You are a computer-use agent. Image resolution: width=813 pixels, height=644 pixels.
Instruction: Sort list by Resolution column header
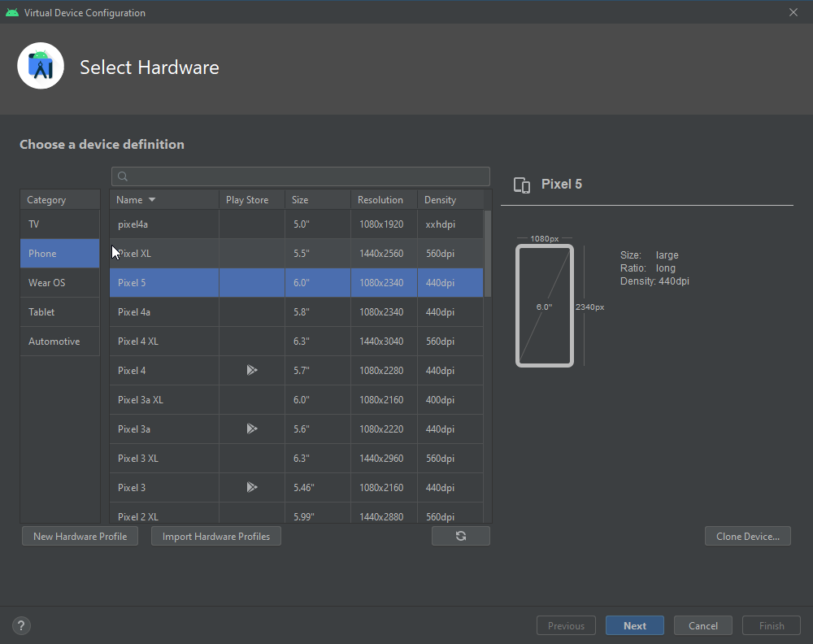tap(380, 200)
